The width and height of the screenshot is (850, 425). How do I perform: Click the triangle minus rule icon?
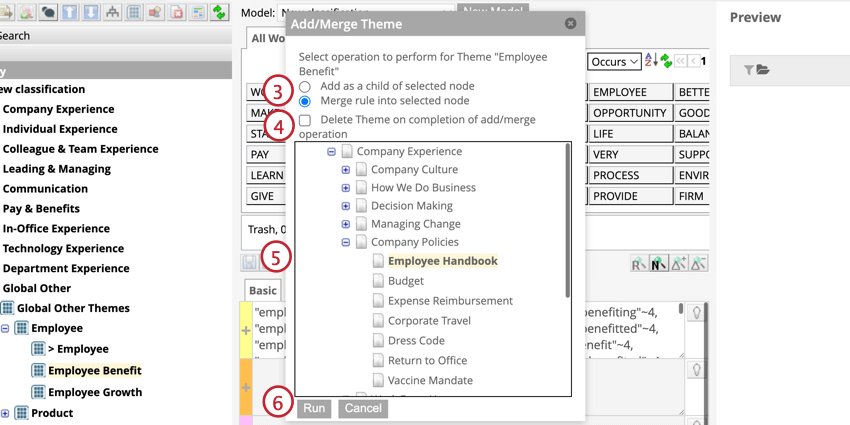698,263
